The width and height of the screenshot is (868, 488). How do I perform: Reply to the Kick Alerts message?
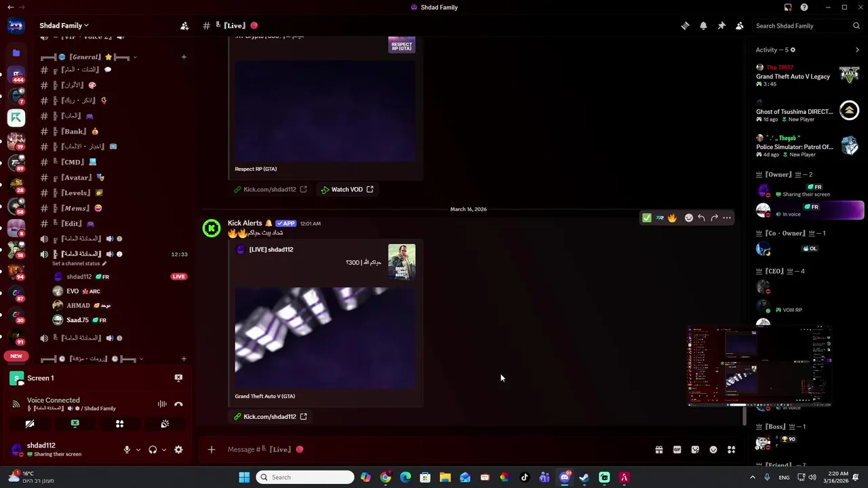click(x=701, y=218)
